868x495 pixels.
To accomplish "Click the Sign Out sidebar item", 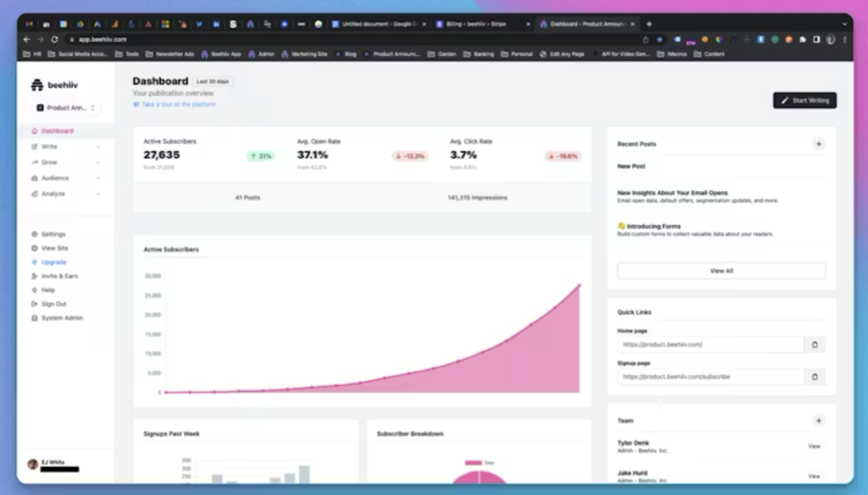I will click(53, 304).
